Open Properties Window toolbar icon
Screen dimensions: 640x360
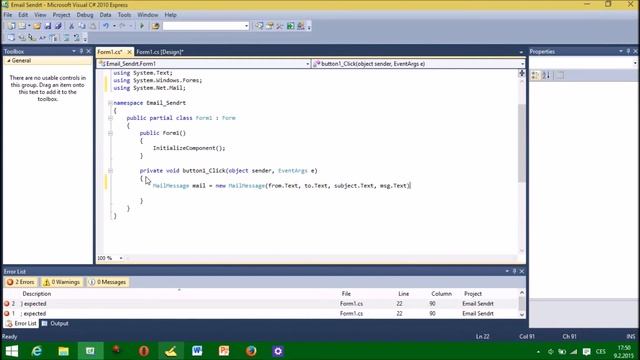point(270,26)
